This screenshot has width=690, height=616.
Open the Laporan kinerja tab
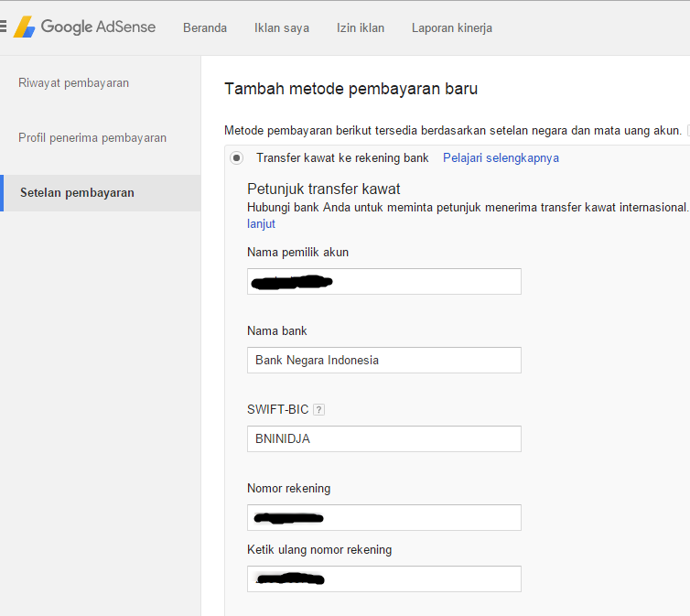[x=452, y=28]
